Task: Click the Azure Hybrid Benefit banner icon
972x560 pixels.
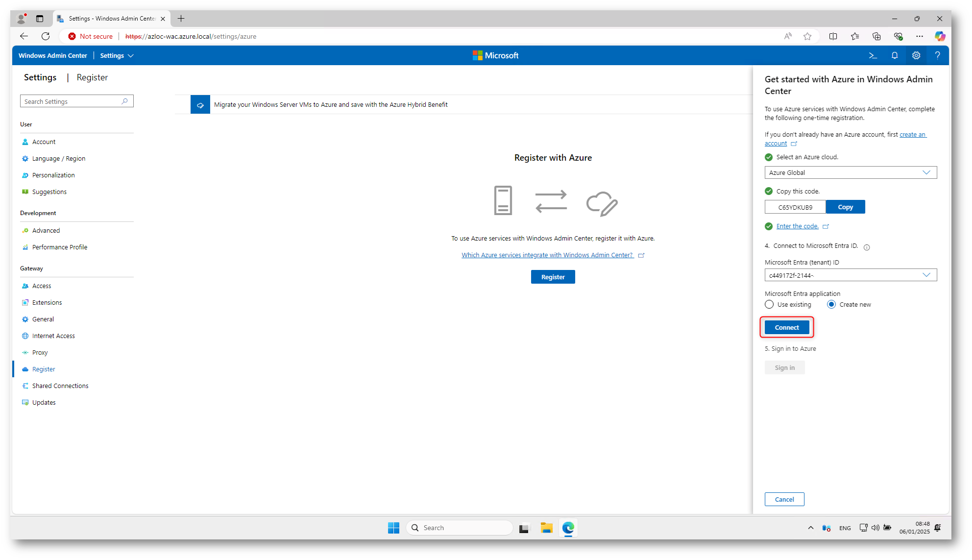Action: [200, 105]
